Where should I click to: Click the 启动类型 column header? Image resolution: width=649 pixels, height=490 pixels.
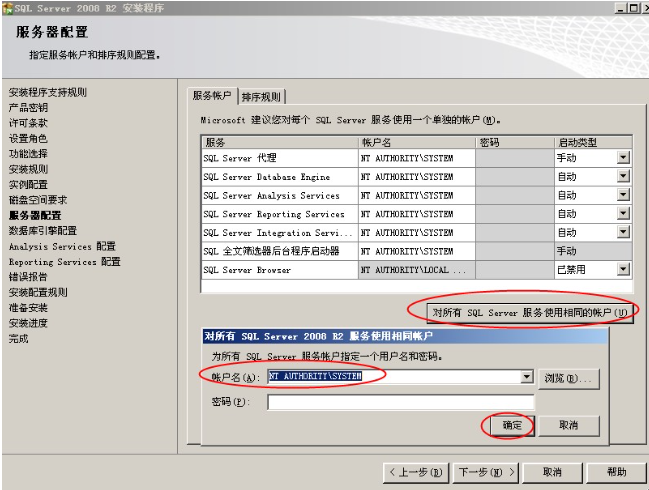[x=593, y=142]
